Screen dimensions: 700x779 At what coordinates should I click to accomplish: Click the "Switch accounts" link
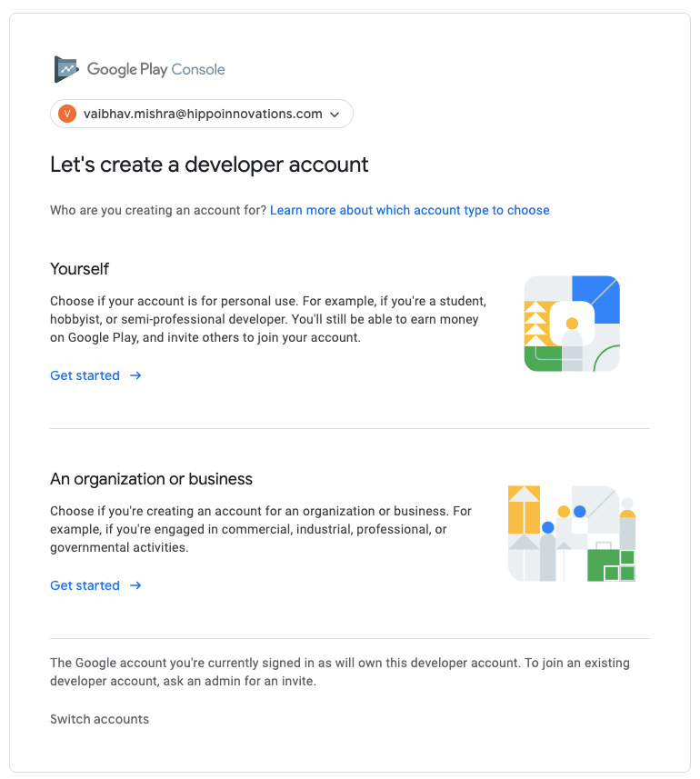pyautogui.click(x=99, y=719)
